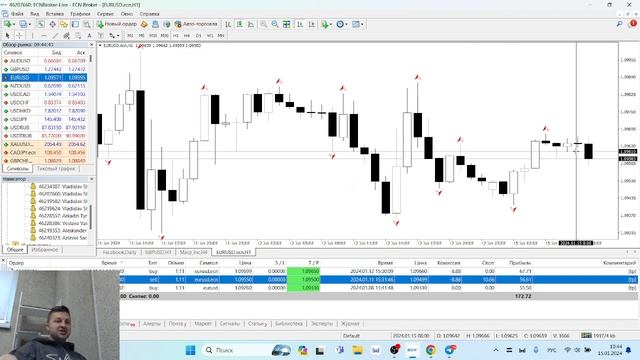Toggle the Market Watch window icon

(x=41, y=24)
